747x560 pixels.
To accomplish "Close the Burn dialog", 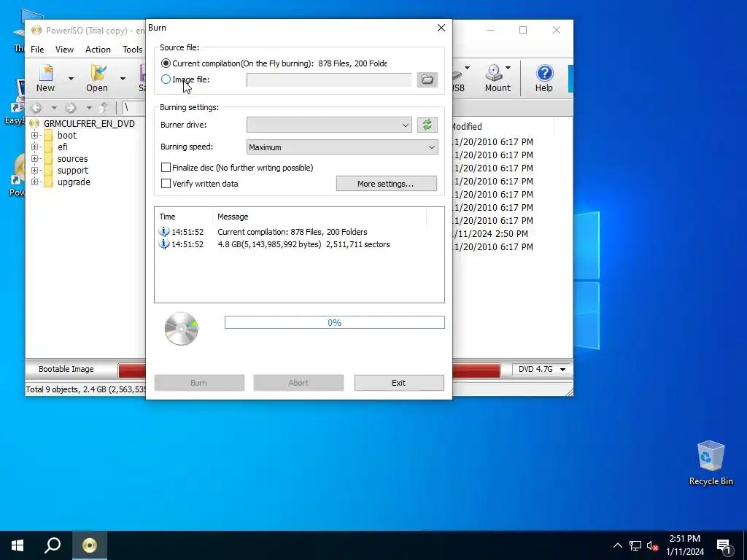I will (x=441, y=28).
